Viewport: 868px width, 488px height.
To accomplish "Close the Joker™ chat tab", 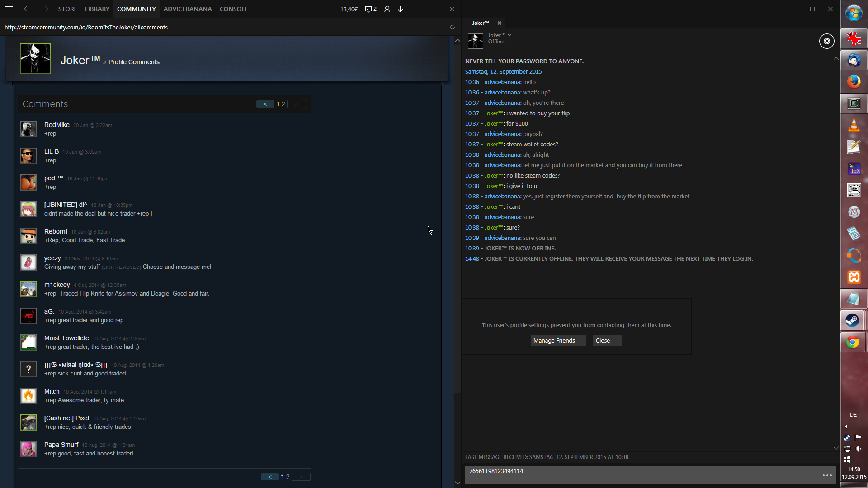I will (x=500, y=23).
